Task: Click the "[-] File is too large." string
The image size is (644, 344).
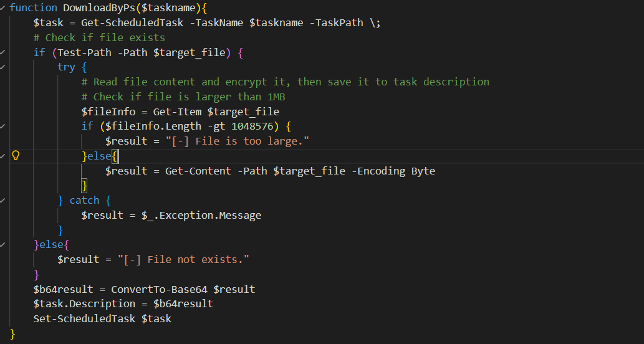Action: (x=238, y=141)
